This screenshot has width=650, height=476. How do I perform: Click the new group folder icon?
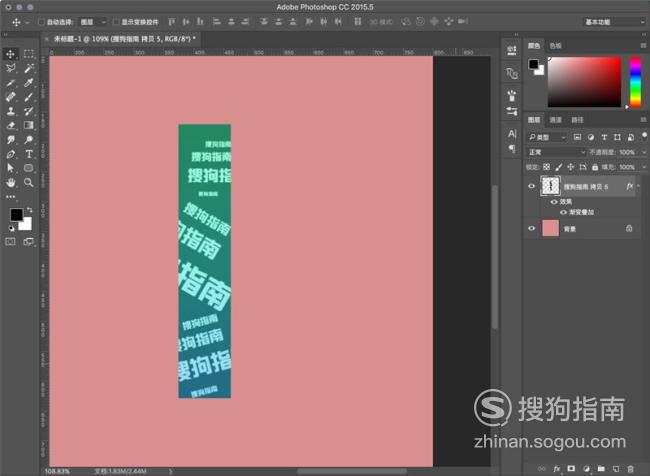click(x=601, y=469)
